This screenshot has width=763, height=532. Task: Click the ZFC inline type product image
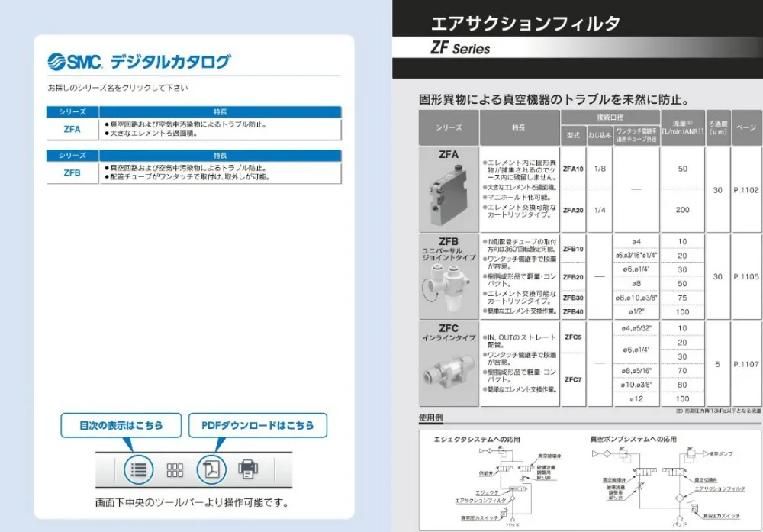[449, 373]
